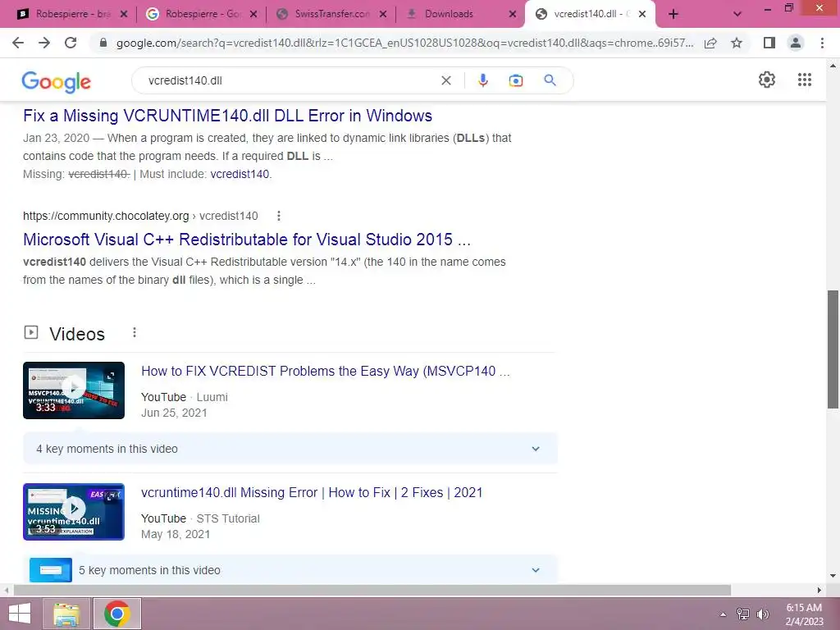The height and width of the screenshot is (630, 840).
Task: Click the Videos section heading
Action: [x=77, y=334]
